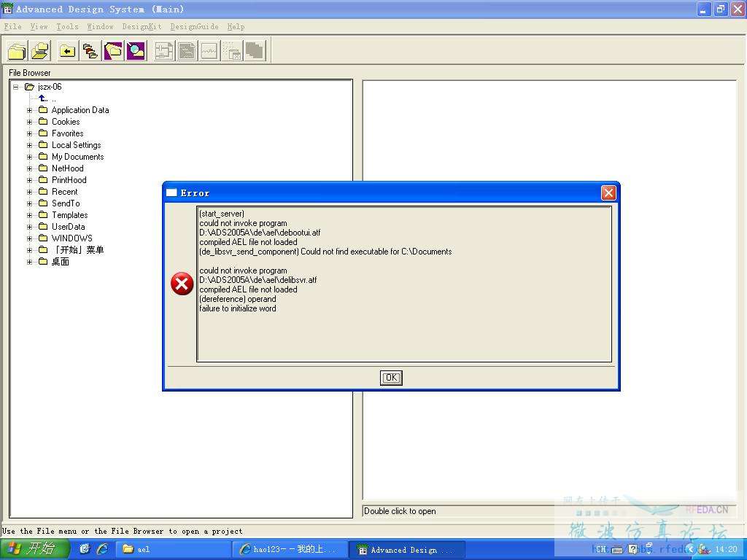Screen dimensions: 747x560
Task: Click the UserData folder icon
Action: pyautogui.click(x=43, y=227)
